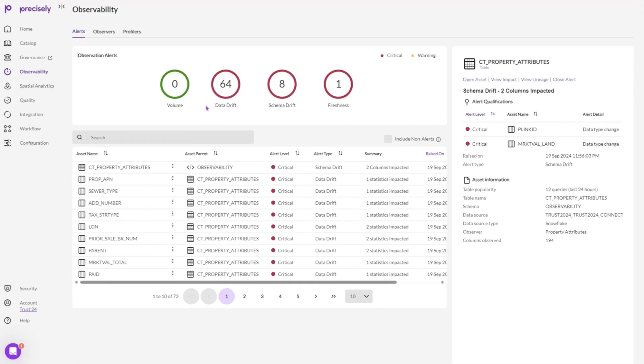This screenshot has height=364, width=644.
Task: Collapse the sidebar navigation arrows icon
Action: pos(62,6)
